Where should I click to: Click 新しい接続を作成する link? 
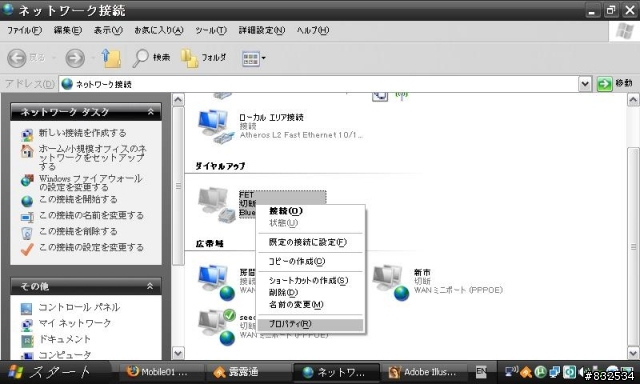pyautogui.click(x=82, y=133)
